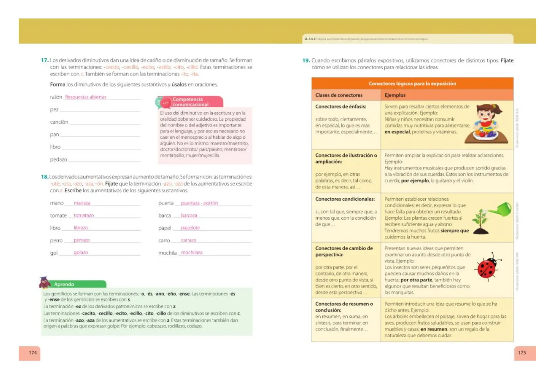Click the 'Conectores de cambio de perspectiva:' heading
555x392 pixels.
pos(344,251)
